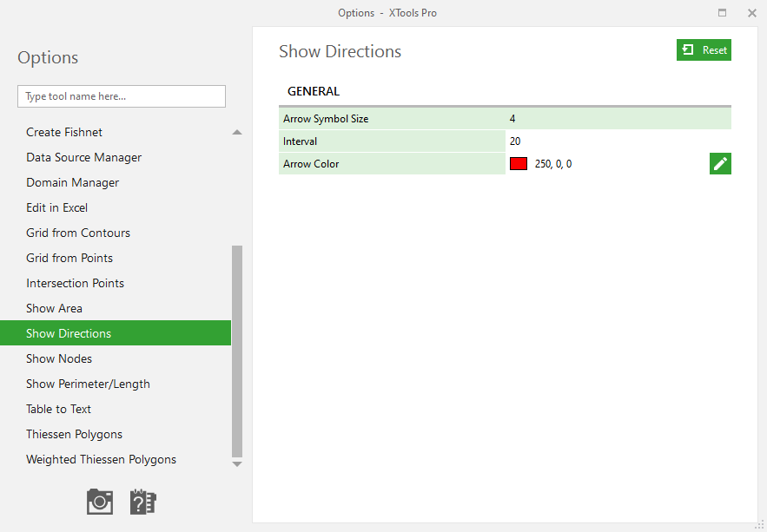767x532 pixels.
Task: Maximize the Options window
Action: click(x=722, y=13)
